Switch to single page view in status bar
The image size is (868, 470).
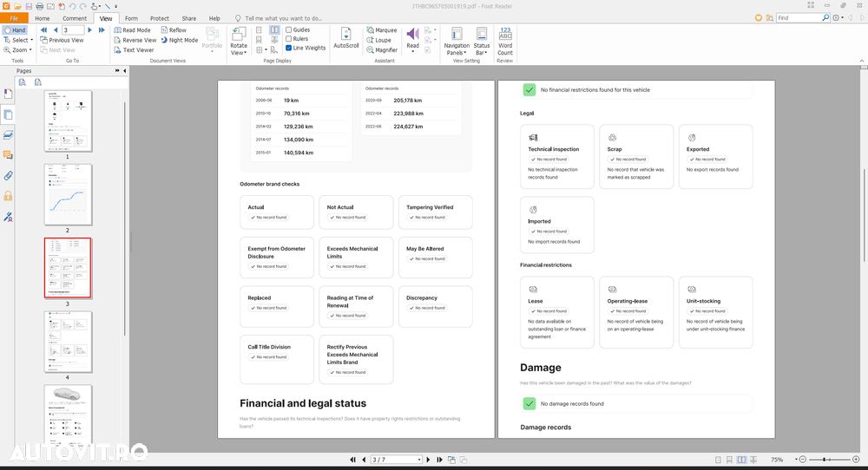pos(718,460)
